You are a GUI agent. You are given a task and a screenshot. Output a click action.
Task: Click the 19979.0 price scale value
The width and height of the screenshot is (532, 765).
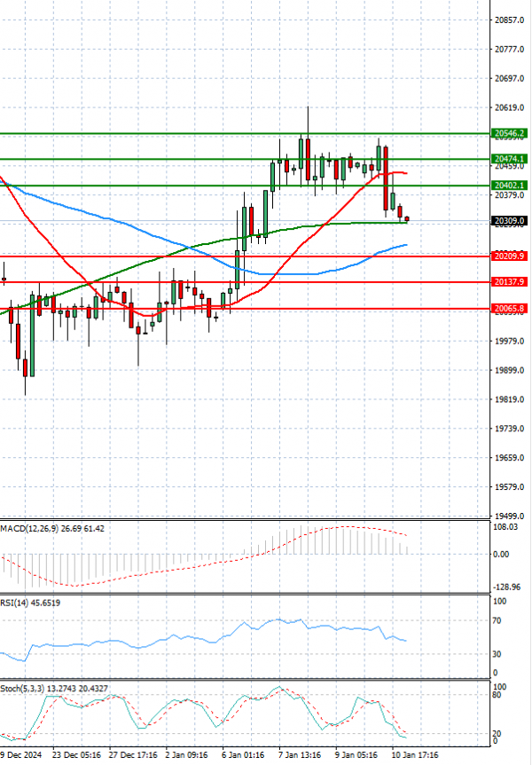509,341
